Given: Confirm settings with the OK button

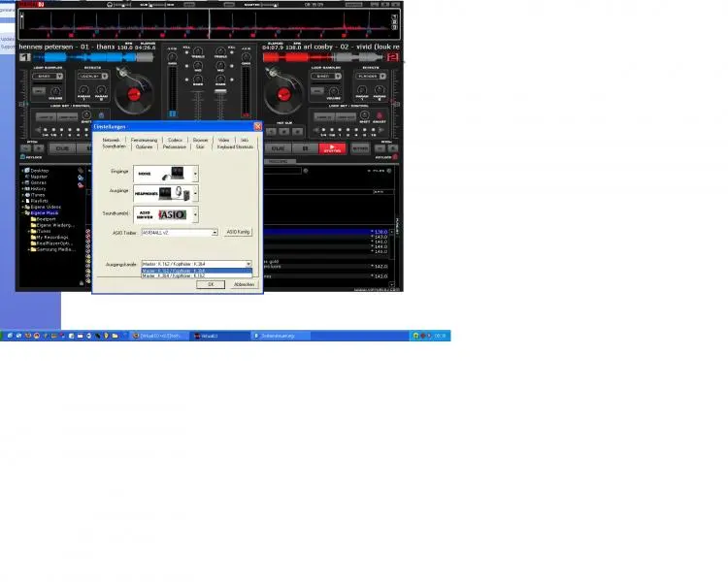Looking at the screenshot, I should pyautogui.click(x=211, y=284).
